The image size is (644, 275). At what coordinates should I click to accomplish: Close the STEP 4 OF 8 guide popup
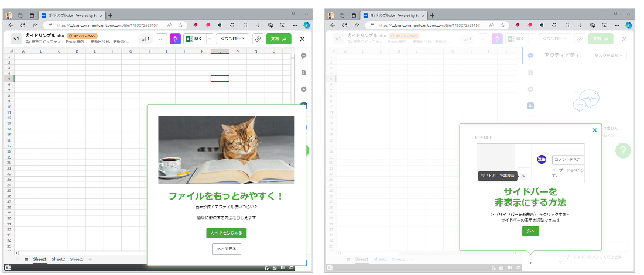[x=595, y=130]
